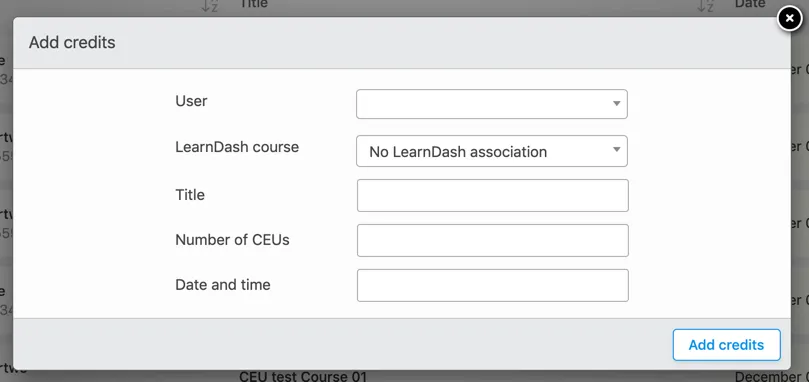
Task: Close the Add credits dialog
Action: 789,19
